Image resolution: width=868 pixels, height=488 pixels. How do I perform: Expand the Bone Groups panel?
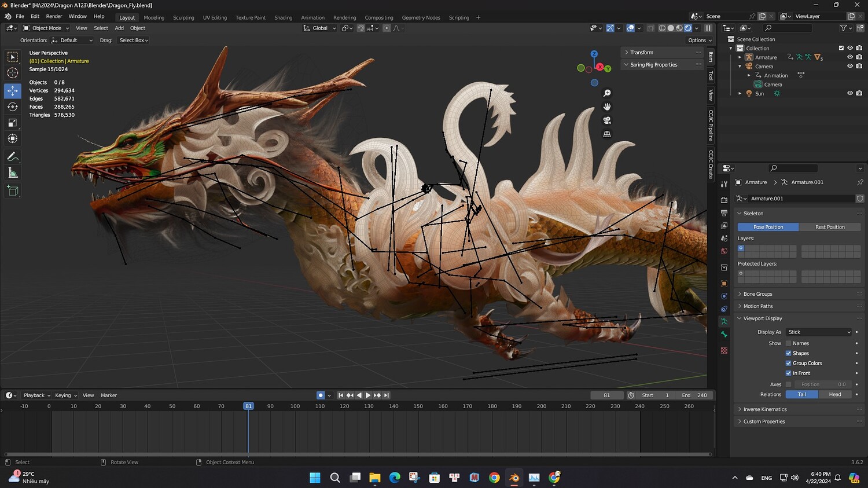[757, 294]
